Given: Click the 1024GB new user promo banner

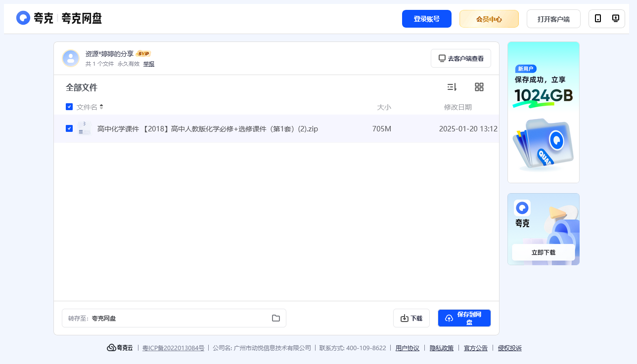Looking at the screenshot, I should point(544,112).
